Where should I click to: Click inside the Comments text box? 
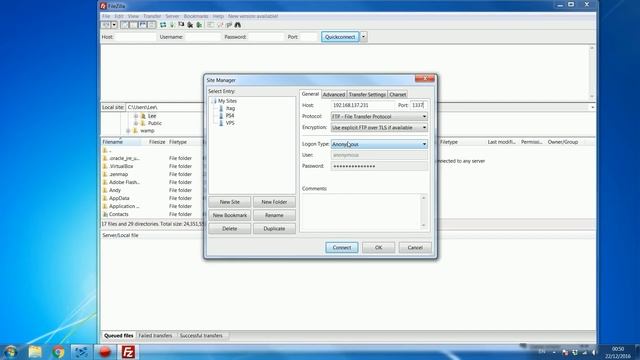coord(362,212)
